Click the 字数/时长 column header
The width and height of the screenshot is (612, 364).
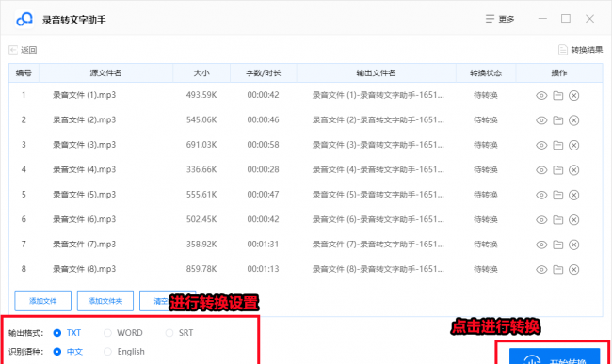click(x=264, y=72)
